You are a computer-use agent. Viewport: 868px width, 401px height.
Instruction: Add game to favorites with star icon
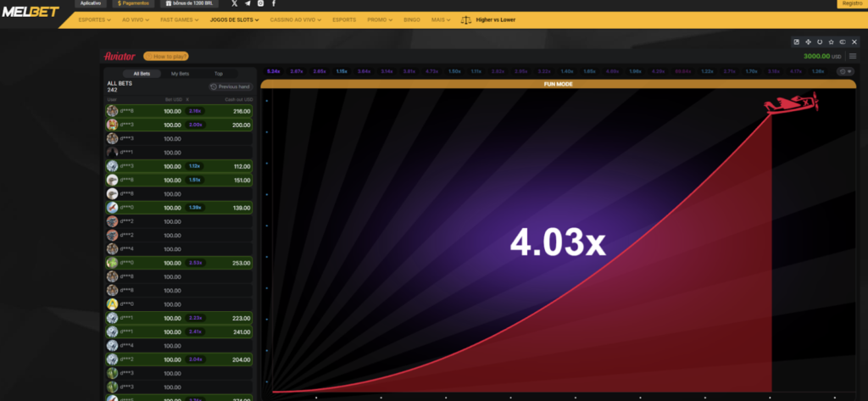click(831, 42)
